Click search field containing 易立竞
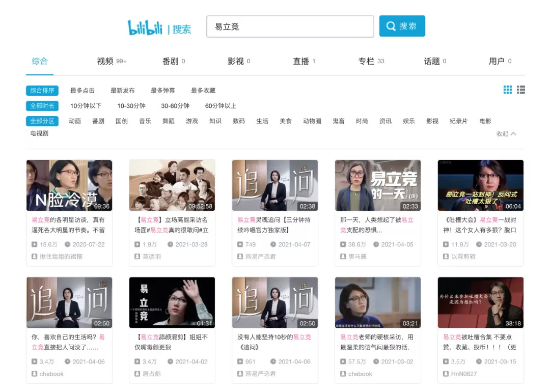 (x=290, y=26)
